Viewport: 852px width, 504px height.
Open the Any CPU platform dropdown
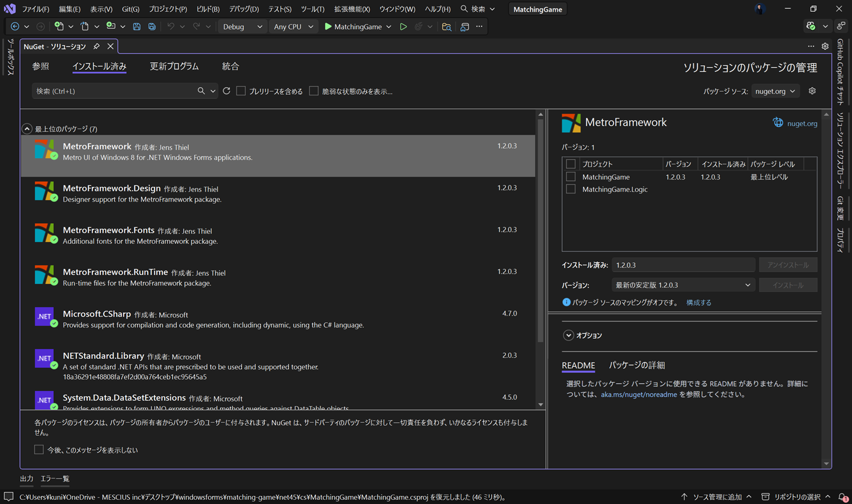point(293,26)
